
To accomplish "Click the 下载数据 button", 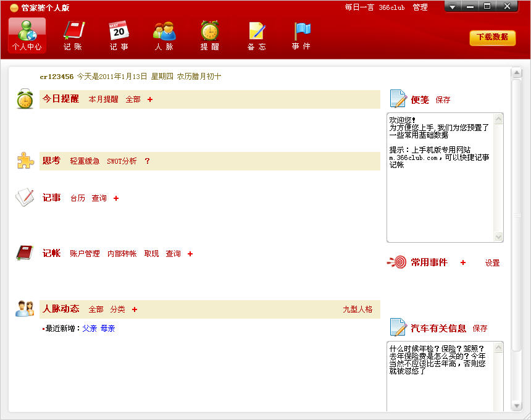I will click(492, 37).
